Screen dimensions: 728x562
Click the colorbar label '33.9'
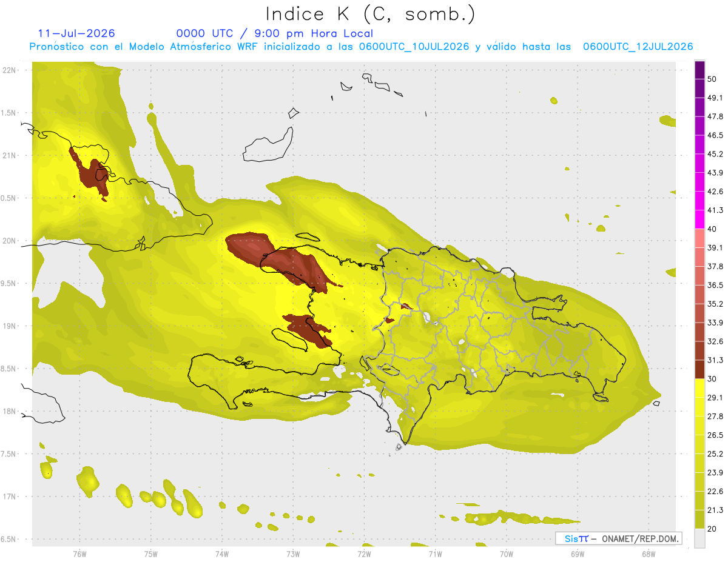click(x=715, y=323)
